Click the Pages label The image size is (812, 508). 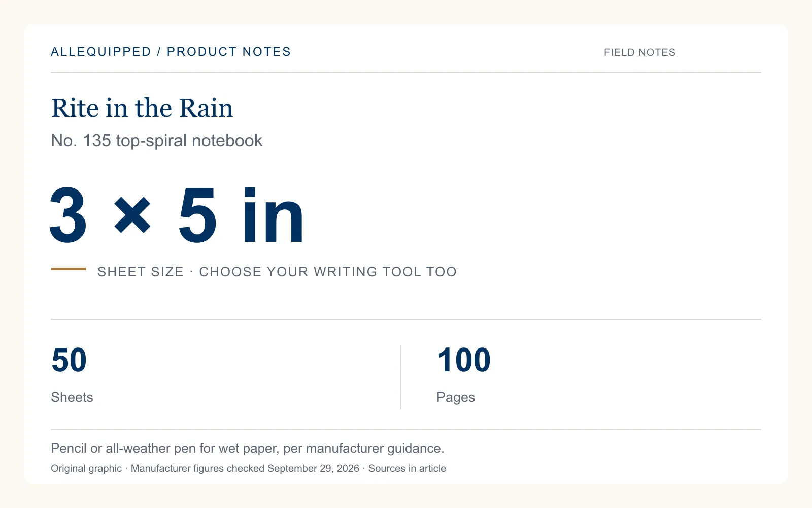coord(456,397)
